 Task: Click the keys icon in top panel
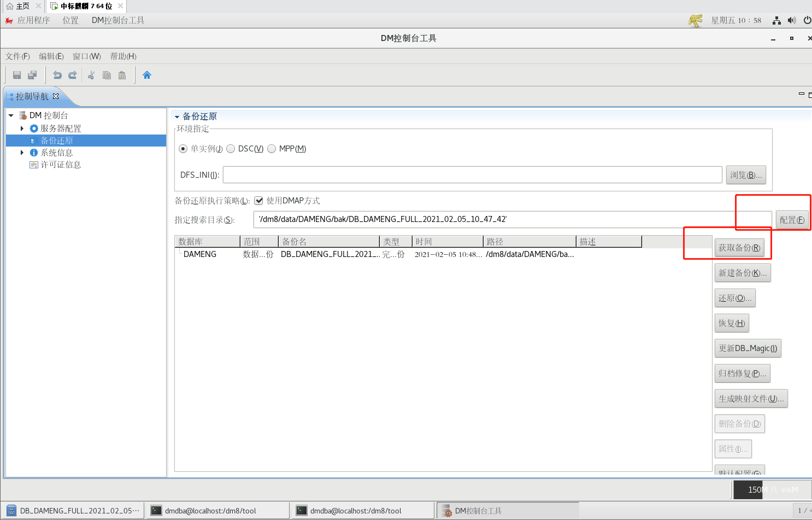(x=695, y=20)
